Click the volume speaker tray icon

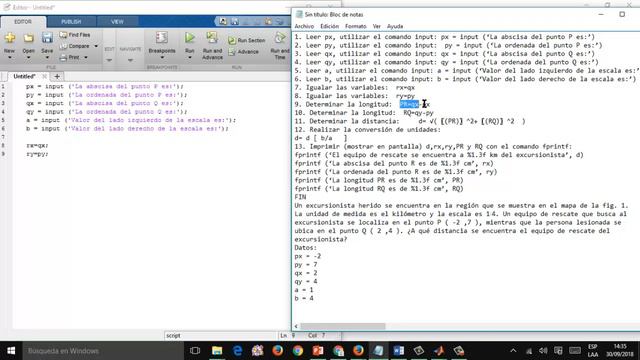click(x=543, y=351)
